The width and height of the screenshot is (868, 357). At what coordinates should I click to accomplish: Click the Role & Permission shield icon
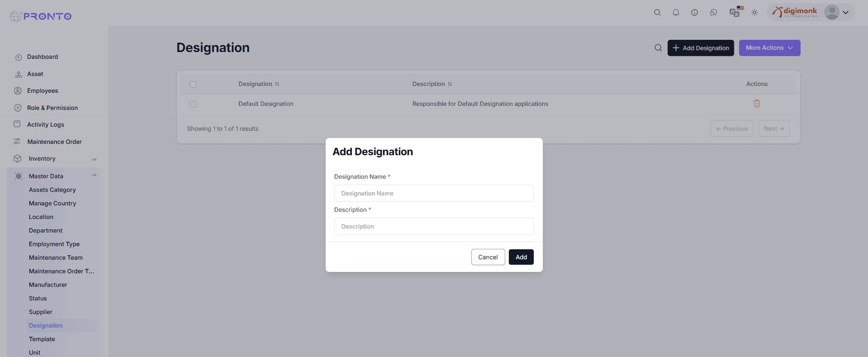[18, 108]
